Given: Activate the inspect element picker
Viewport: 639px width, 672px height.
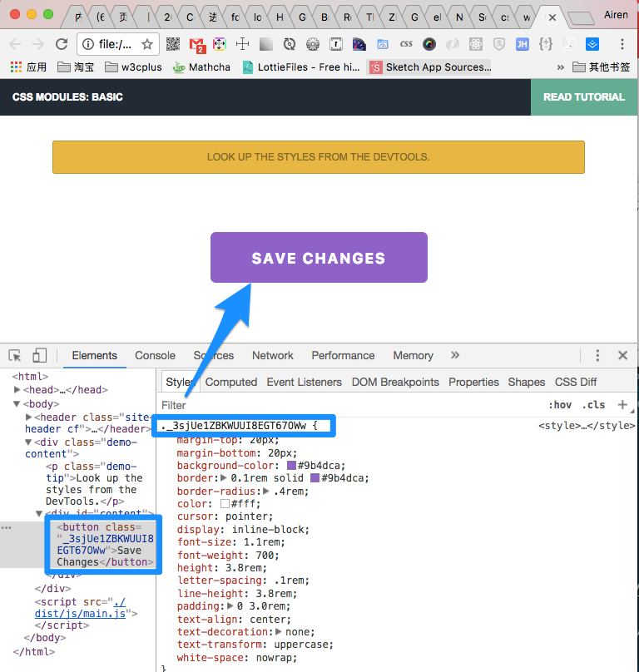Looking at the screenshot, I should pos(15,356).
